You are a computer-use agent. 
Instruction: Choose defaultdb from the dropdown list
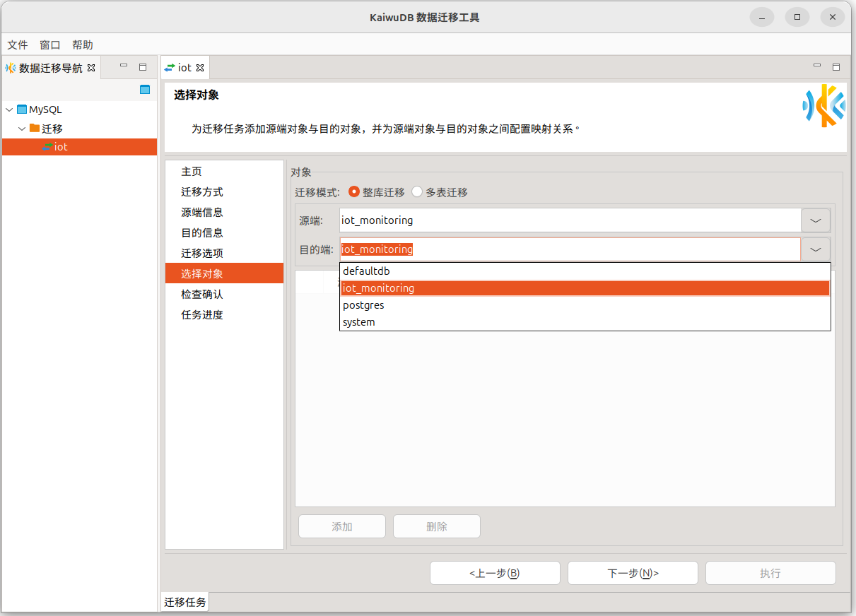[x=366, y=271]
